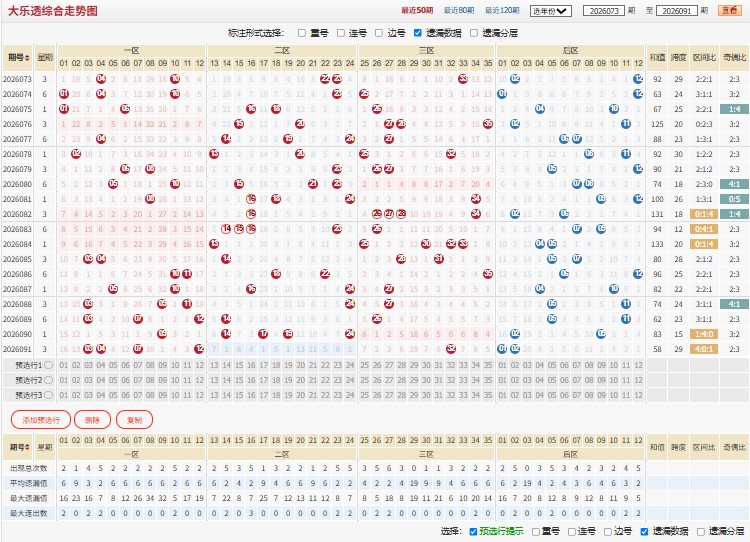Enable the top 重号 marking checkbox
This screenshot has height=542, width=750.
[302, 33]
